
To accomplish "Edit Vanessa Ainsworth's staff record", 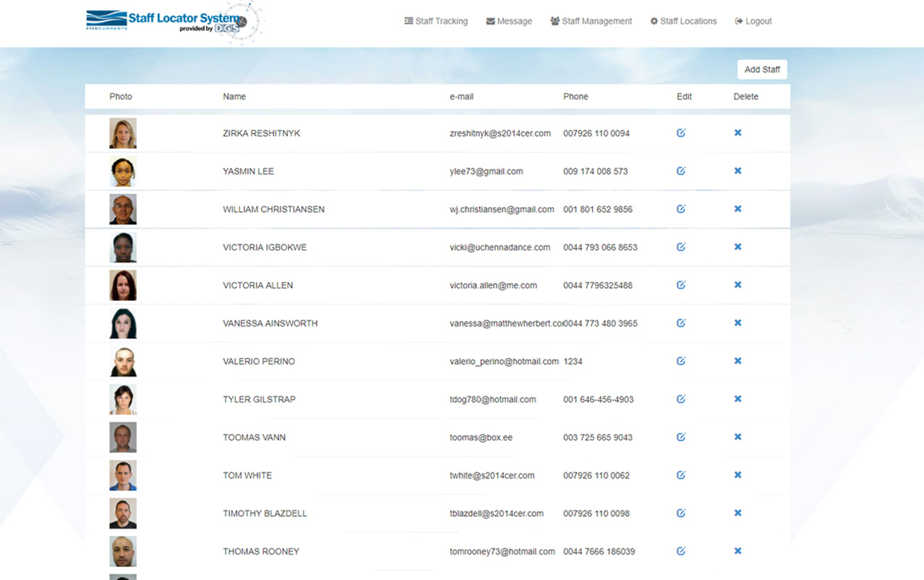I will 681,323.
